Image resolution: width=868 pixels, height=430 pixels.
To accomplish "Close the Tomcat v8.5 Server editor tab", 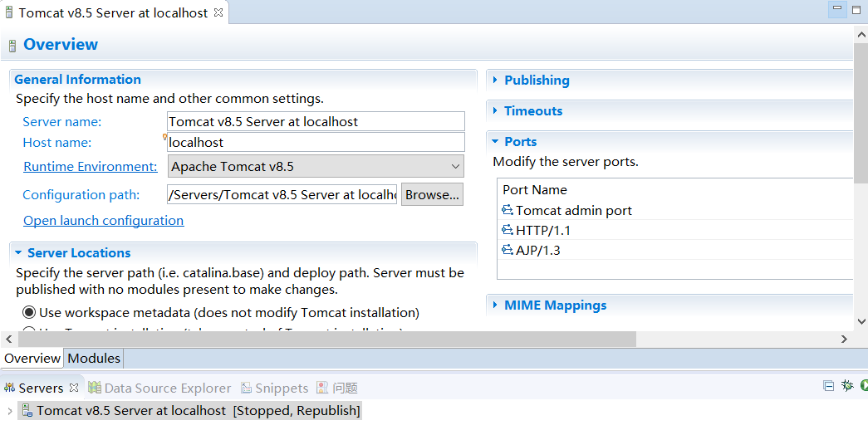I will tap(218, 12).
